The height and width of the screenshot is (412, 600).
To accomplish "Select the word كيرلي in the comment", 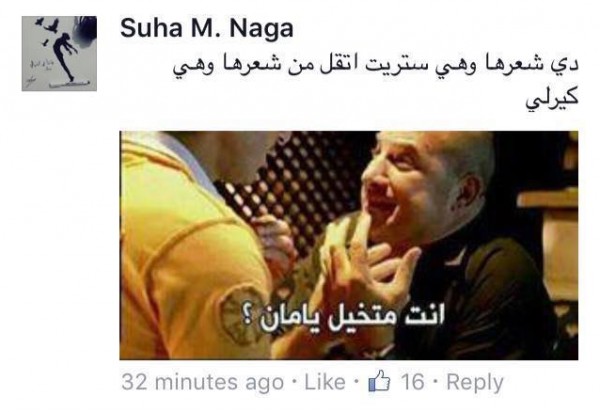I will 551,100.
